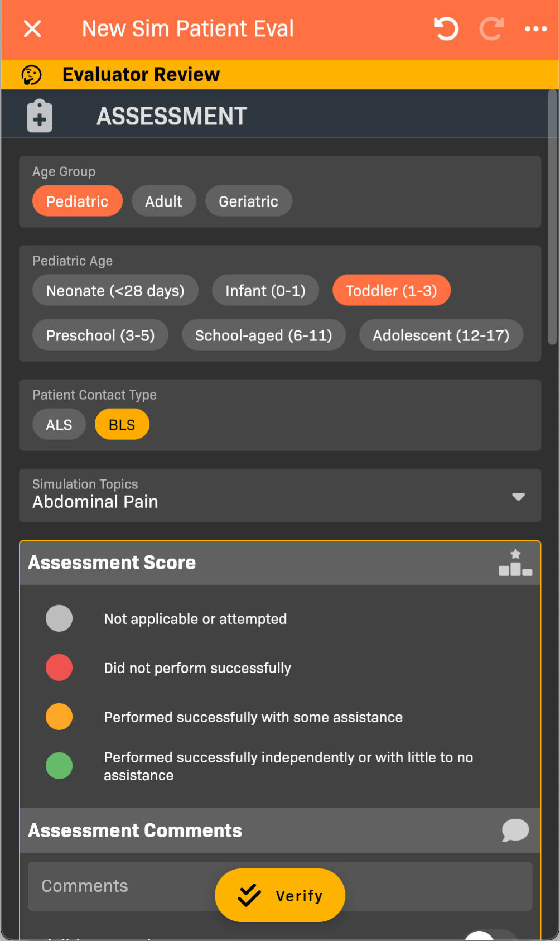560x941 pixels.
Task: Click the vertical scrollbar on the right
Action: [552, 218]
